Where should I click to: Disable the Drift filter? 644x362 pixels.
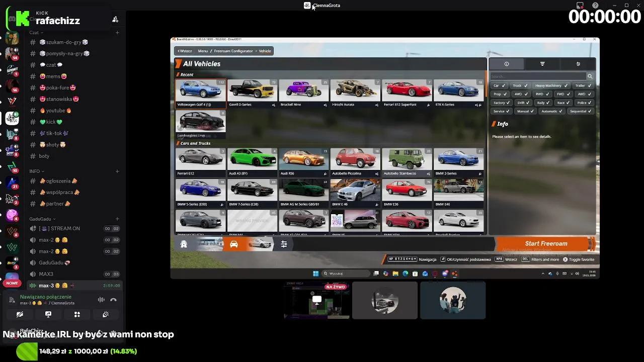click(524, 103)
